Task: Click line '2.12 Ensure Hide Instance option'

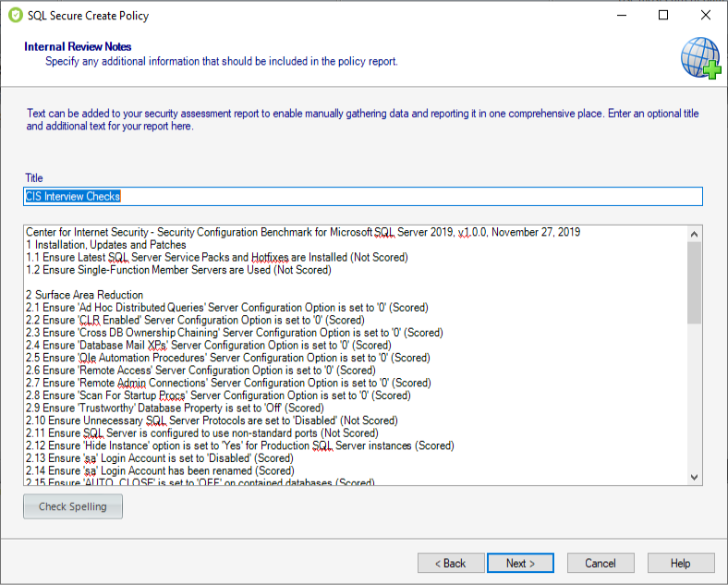Action: 240,445
